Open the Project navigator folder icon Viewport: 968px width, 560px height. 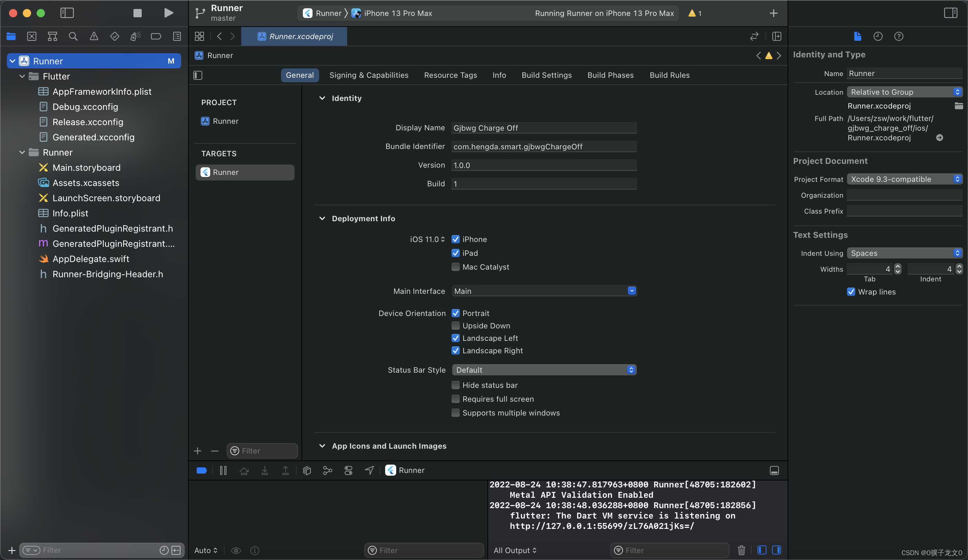click(11, 37)
